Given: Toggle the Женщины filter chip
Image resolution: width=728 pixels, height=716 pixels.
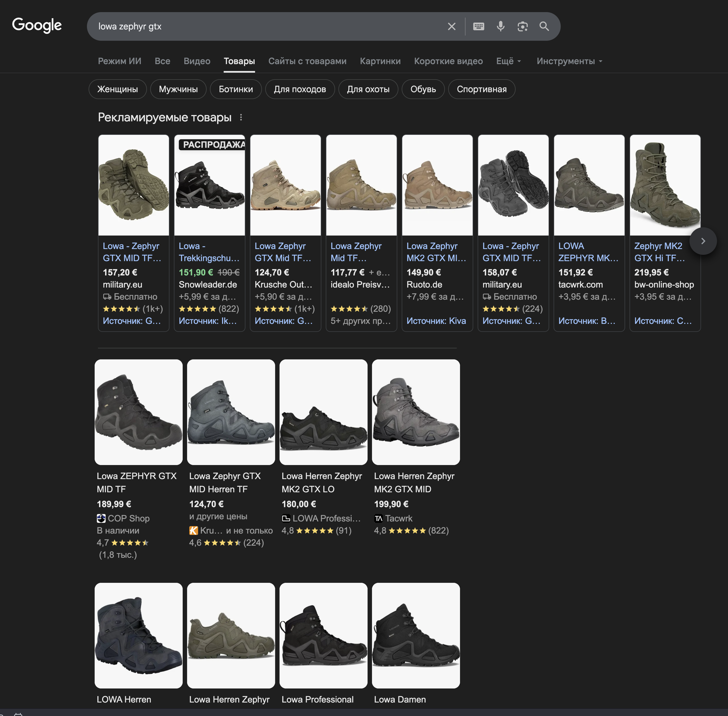Looking at the screenshot, I should (117, 89).
